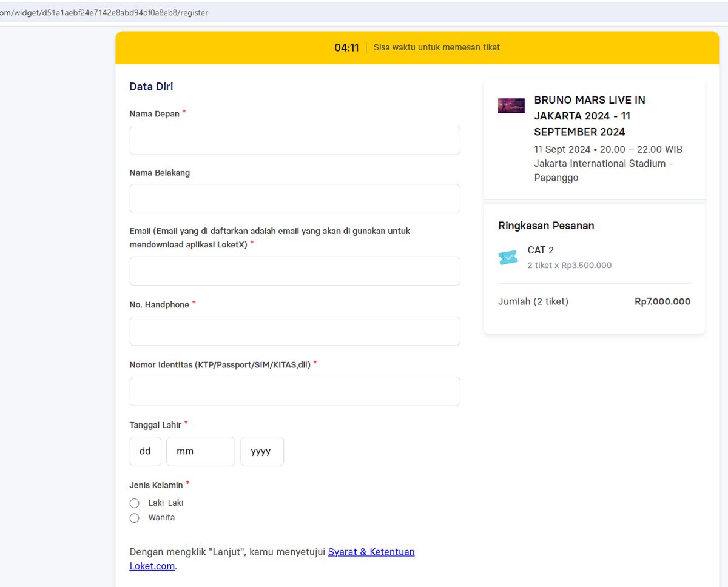Click the BRUNO MARS LIVE IN JAKARTA title
The width and height of the screenshot is (728, 587).
[590, 116]
